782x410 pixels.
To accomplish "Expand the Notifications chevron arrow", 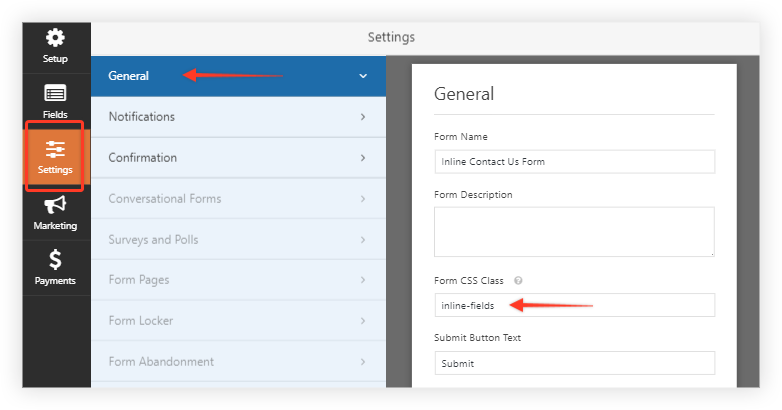I will coord(363,117).
